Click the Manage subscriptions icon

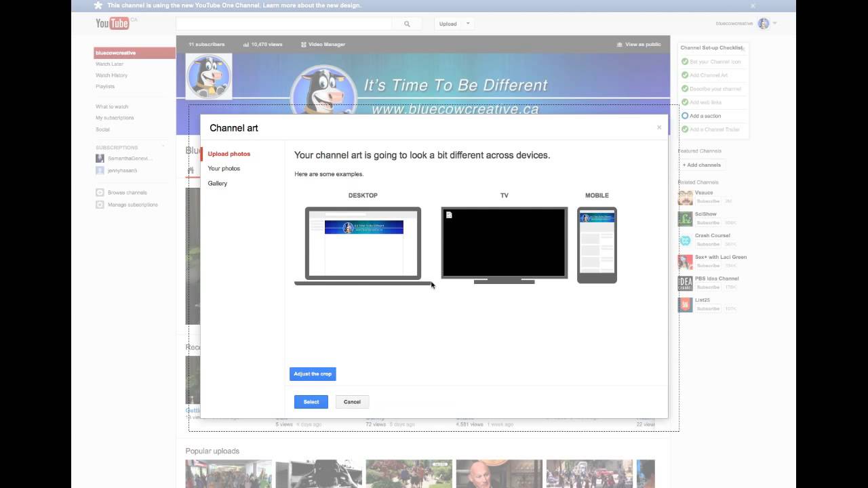coord(100,205)
